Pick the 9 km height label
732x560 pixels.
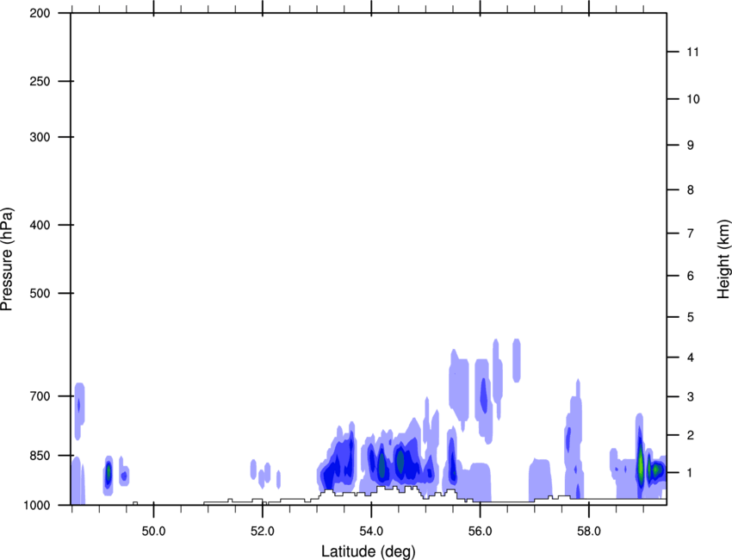point(691,146)
